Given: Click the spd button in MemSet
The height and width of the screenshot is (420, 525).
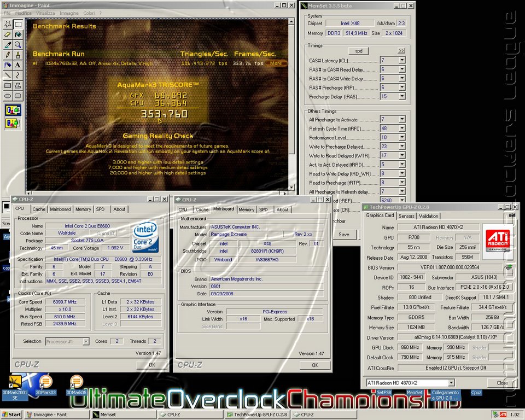Looking at the screenshot, I should tap(359, 51).
